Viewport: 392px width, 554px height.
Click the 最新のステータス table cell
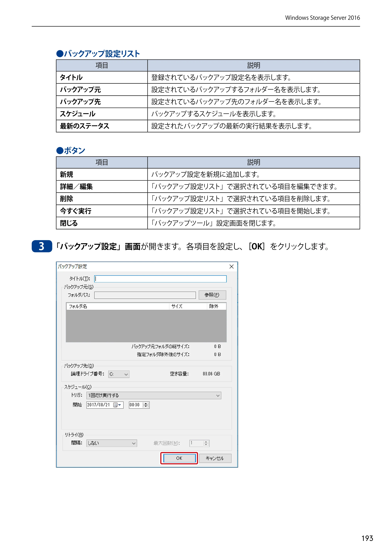[102, 126]
